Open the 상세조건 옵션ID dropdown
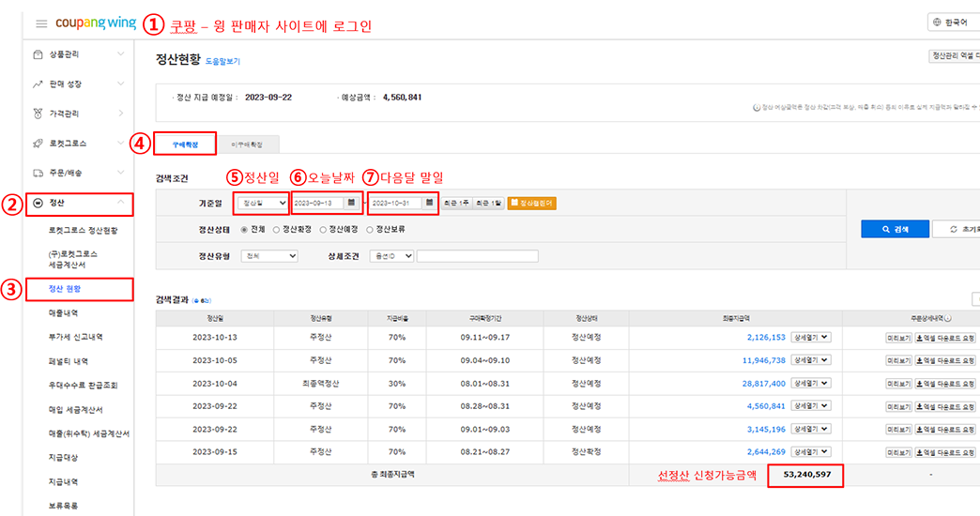The width and height of the screenshot is (980, 516). [x=391, y=256]
